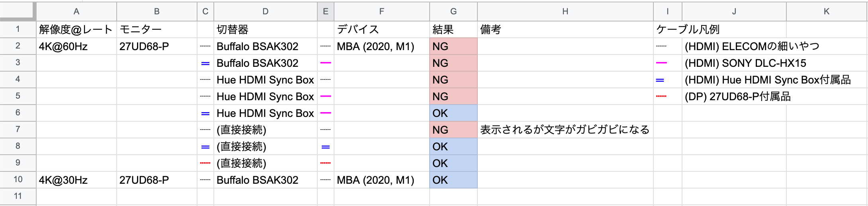Select row 7 header
868x206 pixels.
tap(18, 129)
